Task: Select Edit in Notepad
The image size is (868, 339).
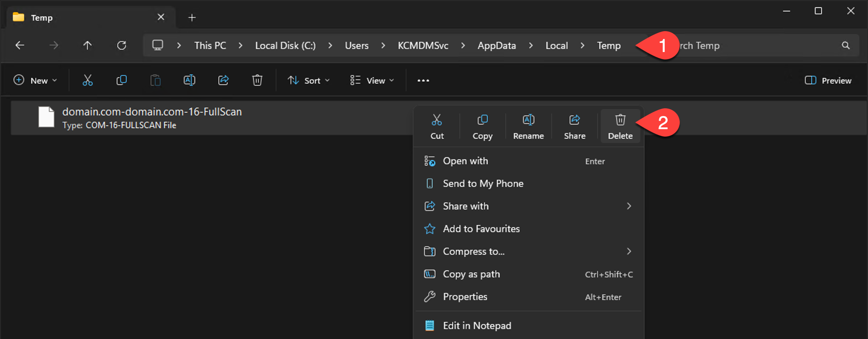Action: click(x=528, y=326)
